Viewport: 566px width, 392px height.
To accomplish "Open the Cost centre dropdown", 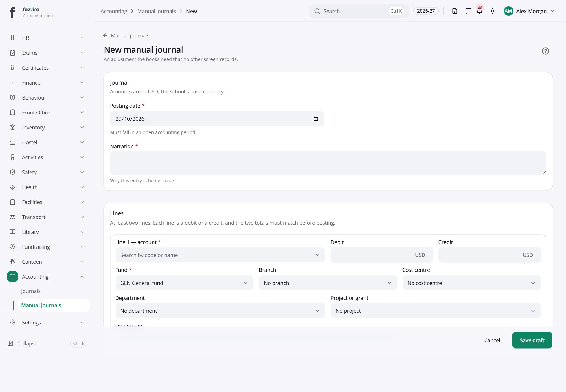I will click(472, 283).
